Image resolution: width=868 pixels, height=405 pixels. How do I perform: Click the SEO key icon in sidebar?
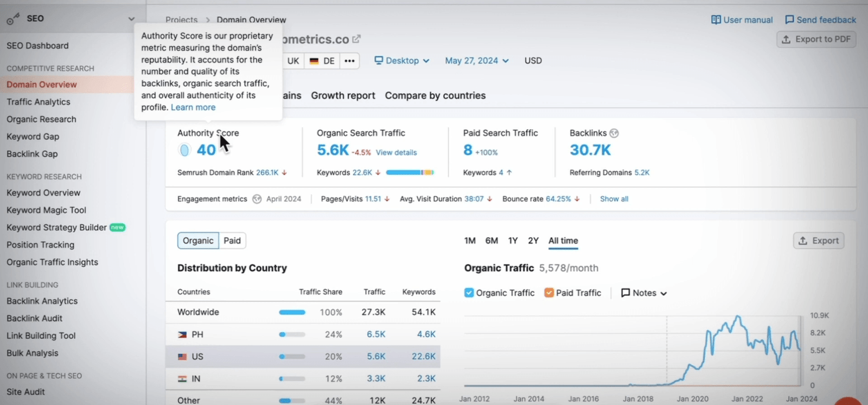[13, 20]
